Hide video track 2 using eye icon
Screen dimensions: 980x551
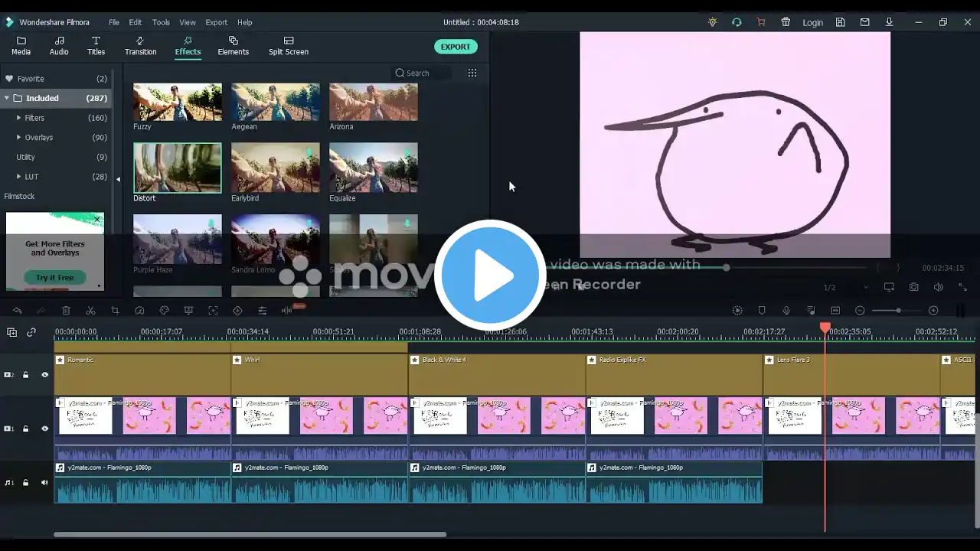tap(44, 375)
